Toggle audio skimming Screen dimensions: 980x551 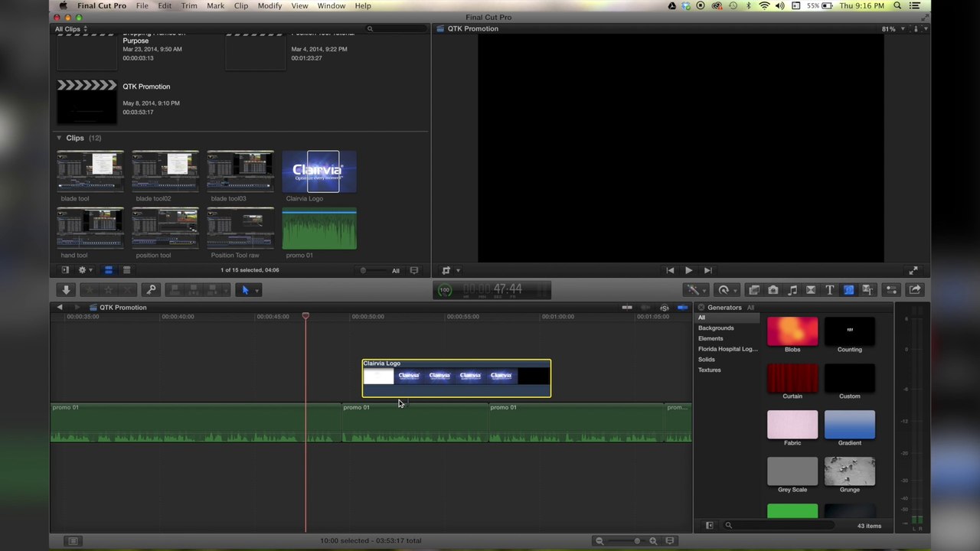point(645,308)
